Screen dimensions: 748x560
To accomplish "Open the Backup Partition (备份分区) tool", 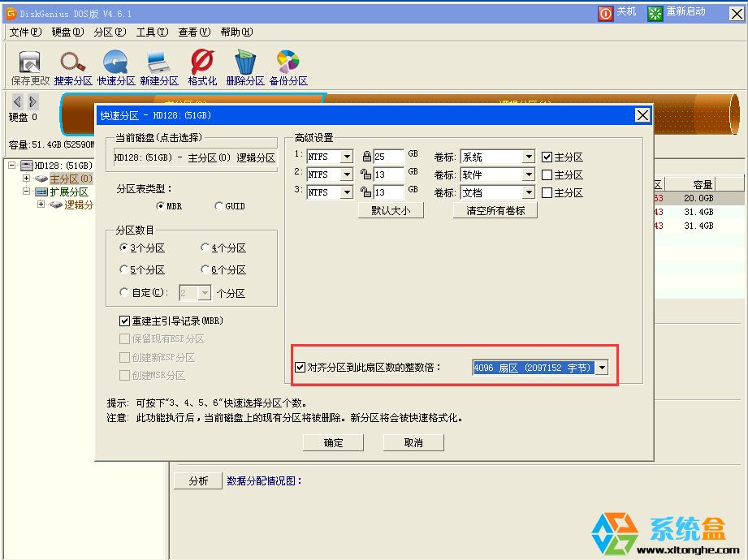I will 288,68.
